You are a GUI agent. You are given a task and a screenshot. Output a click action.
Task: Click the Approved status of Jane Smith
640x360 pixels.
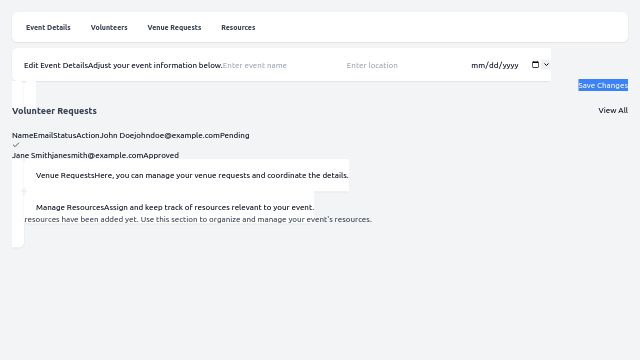(161, 155)
